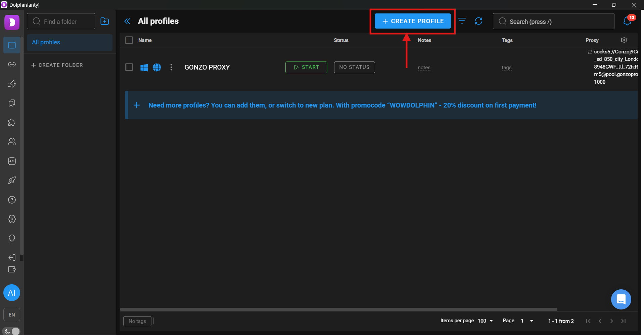Open items per page 100 dropdown
Image resolution: width=644 pixels, height=335 pixels.
[485, 321]
